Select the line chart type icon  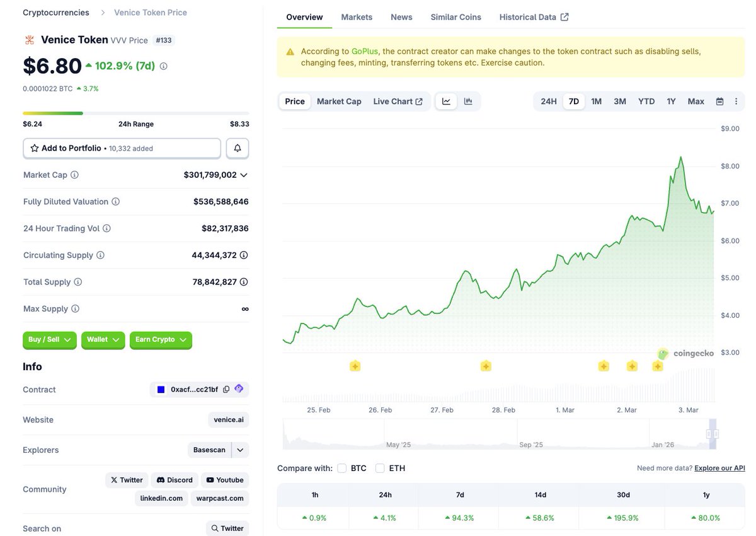click(446, 102)
